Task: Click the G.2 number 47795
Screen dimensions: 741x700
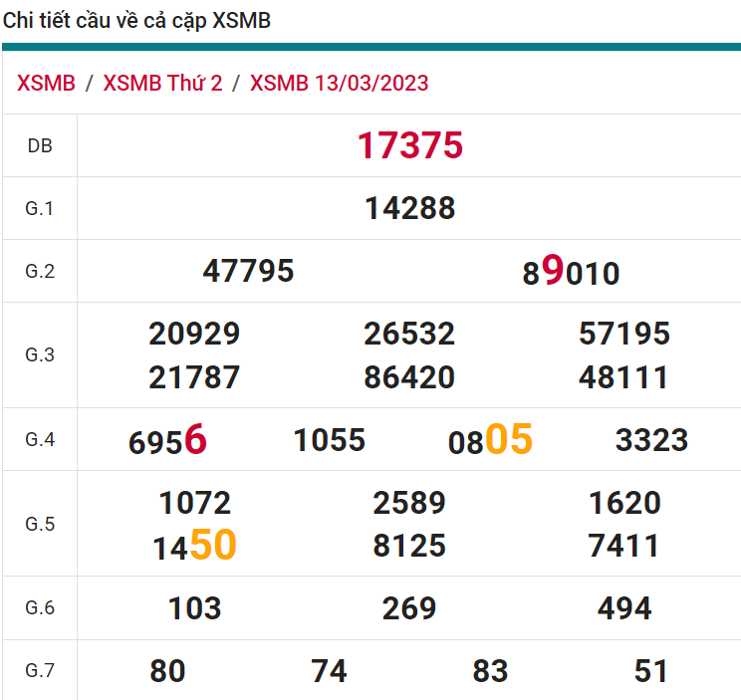Action: point(248,271)
